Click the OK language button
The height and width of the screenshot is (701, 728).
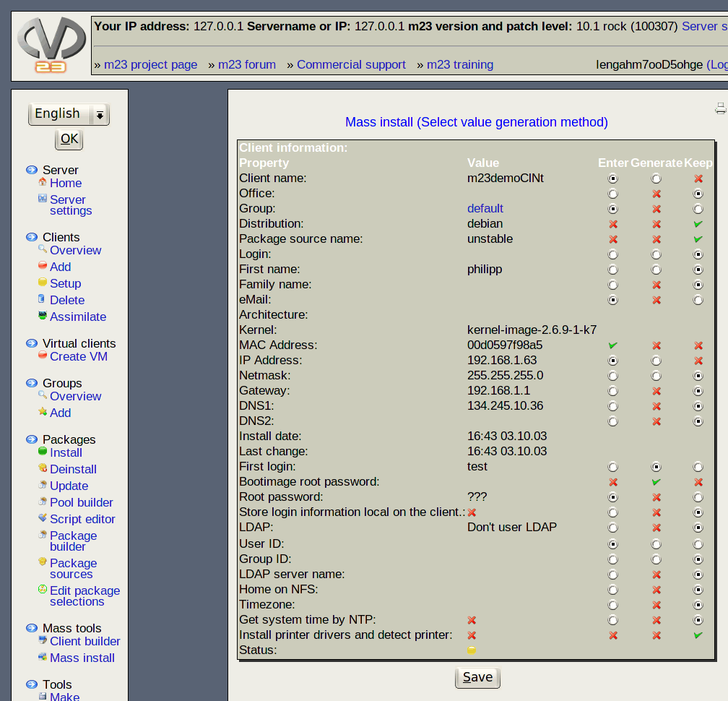69,139
